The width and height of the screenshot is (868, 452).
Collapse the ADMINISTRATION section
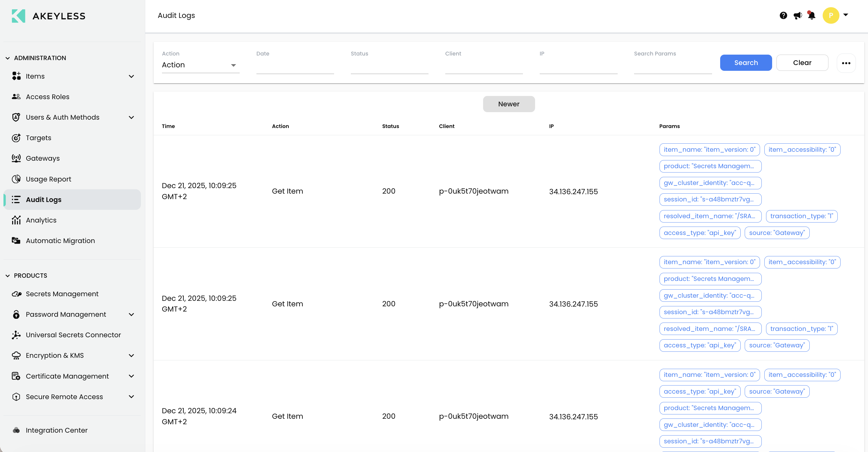8,58
